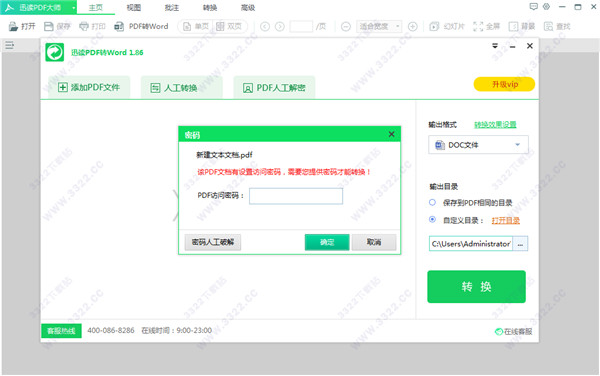Zoom out with the minus icon
The height and width of the screenshot is (376, 600).
(346, 26)
